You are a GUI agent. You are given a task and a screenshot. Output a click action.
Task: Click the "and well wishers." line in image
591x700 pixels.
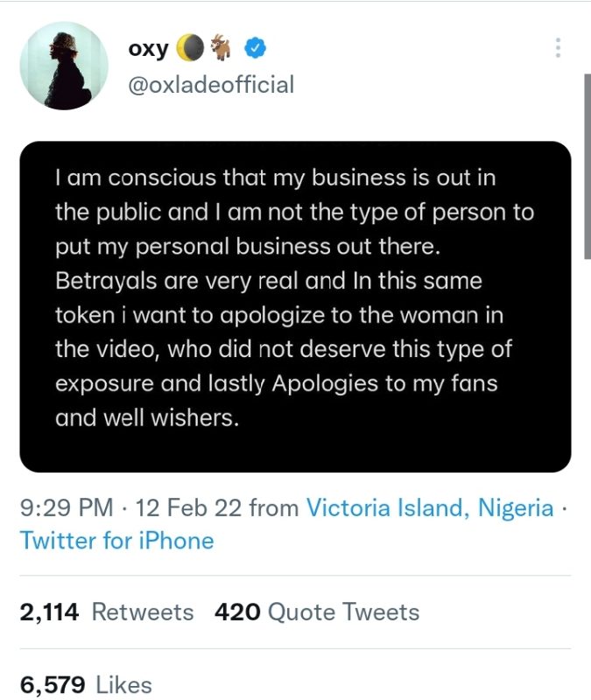click(x=147, y=418)
